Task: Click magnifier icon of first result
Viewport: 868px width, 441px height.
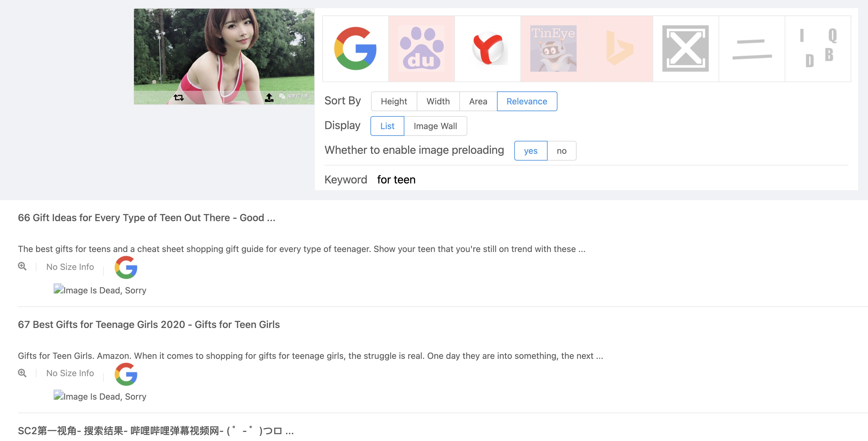Action: [x=22, y=266]
